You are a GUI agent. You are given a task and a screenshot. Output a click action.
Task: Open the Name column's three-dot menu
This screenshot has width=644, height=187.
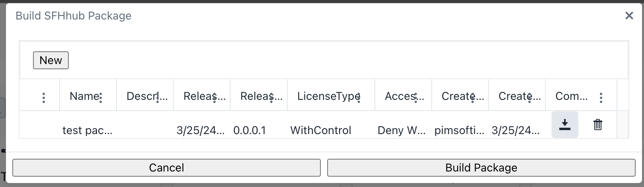[x=101, y=97]
